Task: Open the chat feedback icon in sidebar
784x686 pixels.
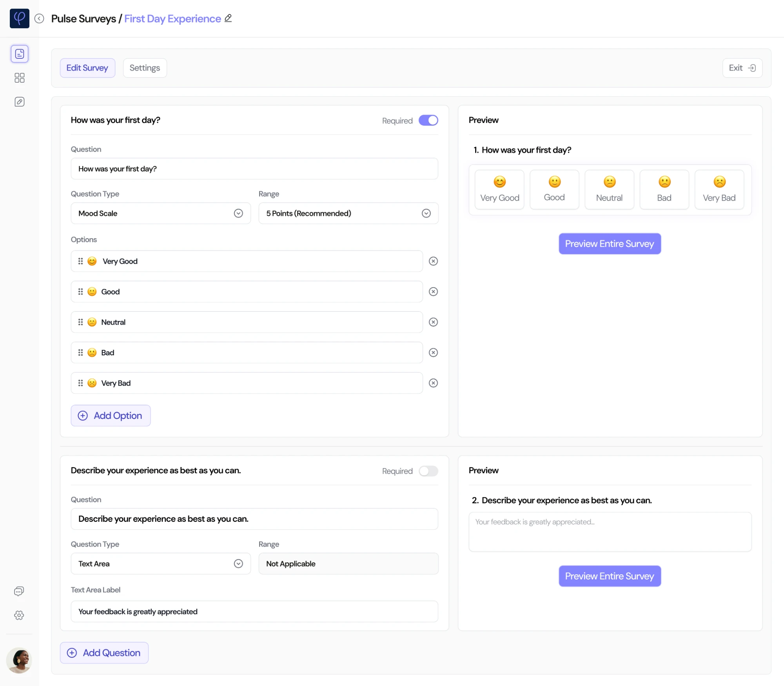Action: 19,591
